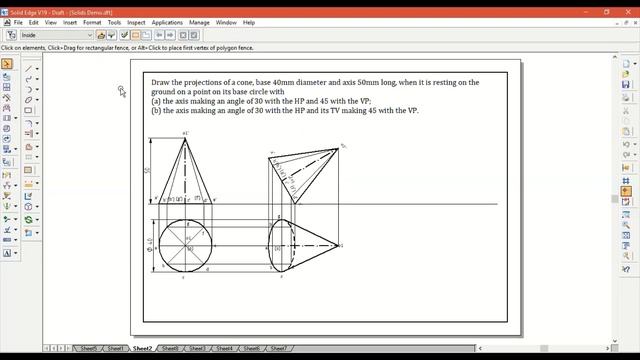This screenshot has width=640, height=360.
Task: Click the Smart Dimension tool icon
Action: click(7, 175)
